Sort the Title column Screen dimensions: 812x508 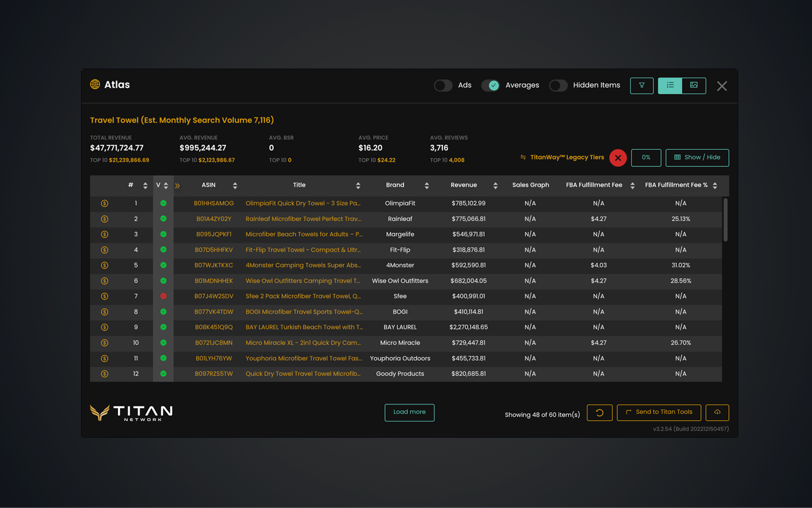coord(358,185)
